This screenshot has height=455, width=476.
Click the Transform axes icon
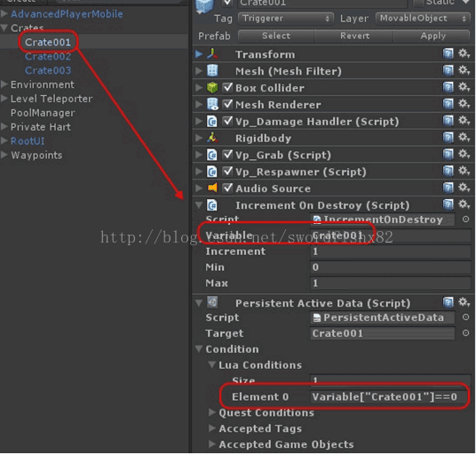(x=212, y=53)
